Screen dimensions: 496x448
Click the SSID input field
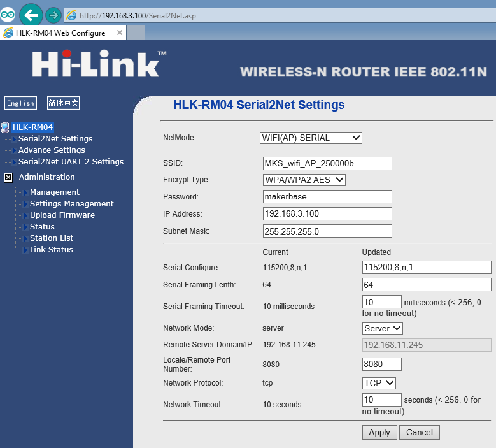[x=327, y=163]
